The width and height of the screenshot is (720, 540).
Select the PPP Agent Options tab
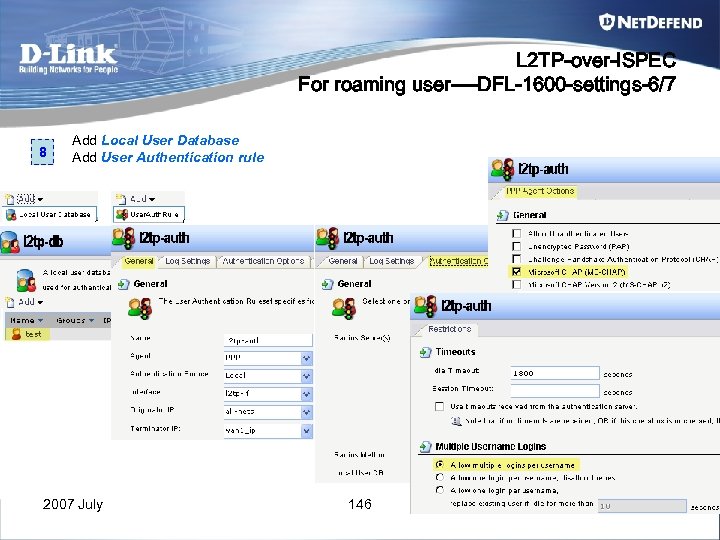540,191
